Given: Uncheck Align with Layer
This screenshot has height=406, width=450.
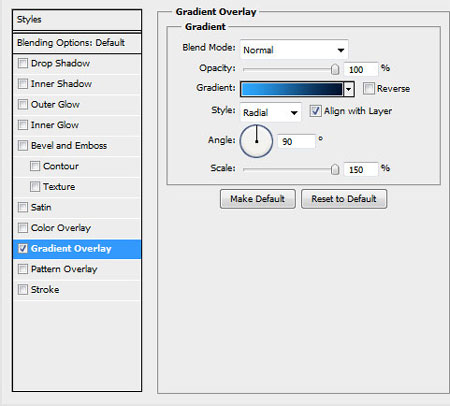Looking at the screenshot, I should click(315, 111).
